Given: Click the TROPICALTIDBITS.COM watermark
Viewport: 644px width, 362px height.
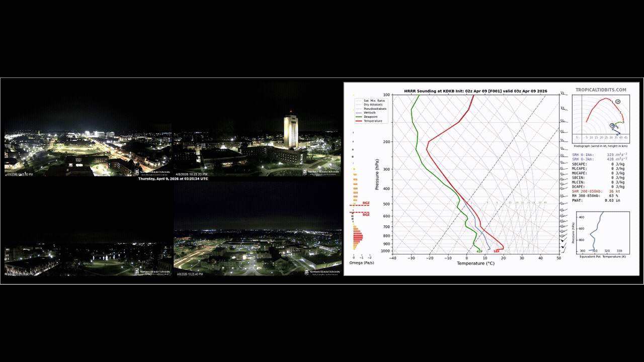Looking at the screenshot, I should pos(601,90).
